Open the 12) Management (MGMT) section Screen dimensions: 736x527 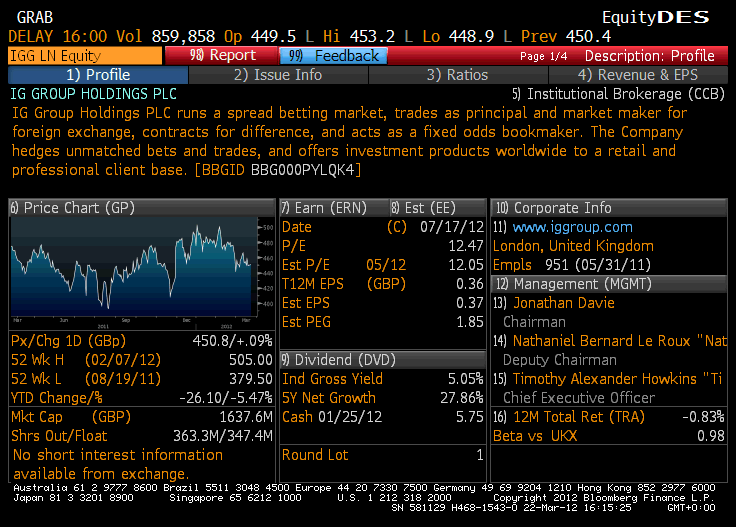[609, 284]
